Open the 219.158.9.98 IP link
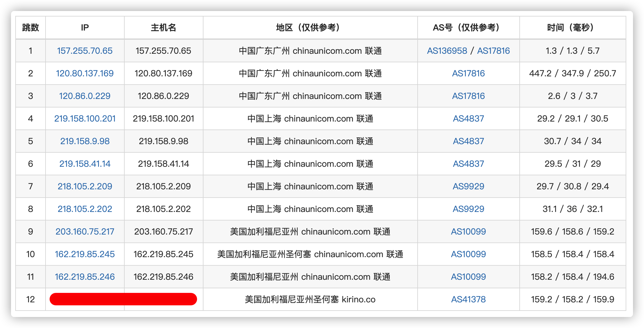Image resolution: width=644 pixels, height=328 pixels. 85,141
